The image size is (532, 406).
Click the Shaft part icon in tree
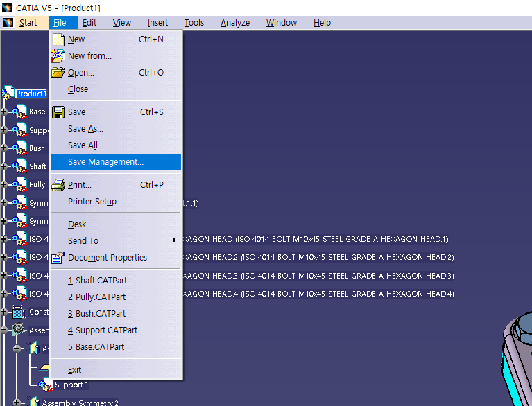19,166
